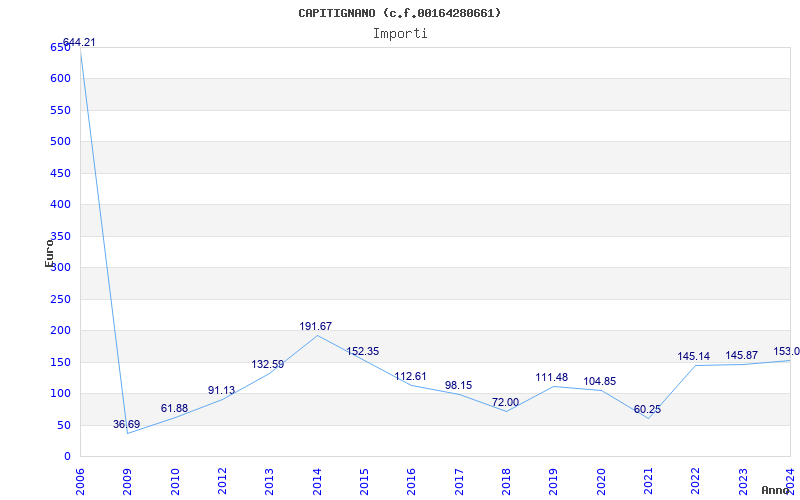Click the y-axis value 200
The image size is (800, 500).
coord(60,331)
